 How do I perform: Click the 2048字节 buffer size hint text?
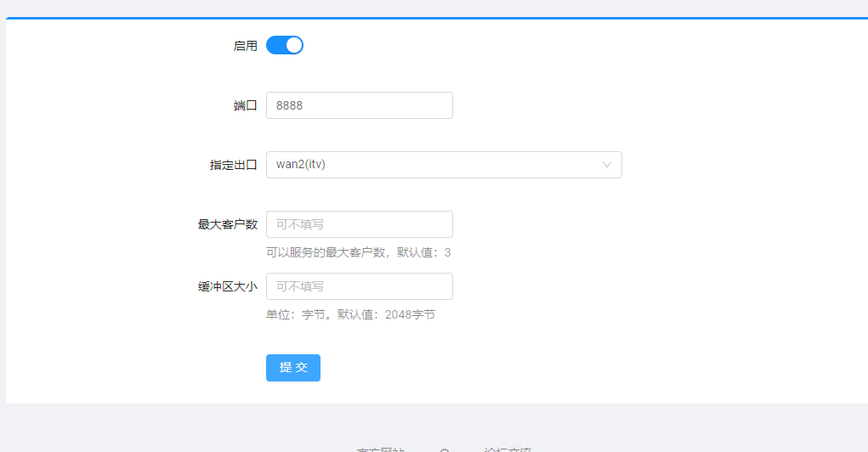[x=410, y=314]
